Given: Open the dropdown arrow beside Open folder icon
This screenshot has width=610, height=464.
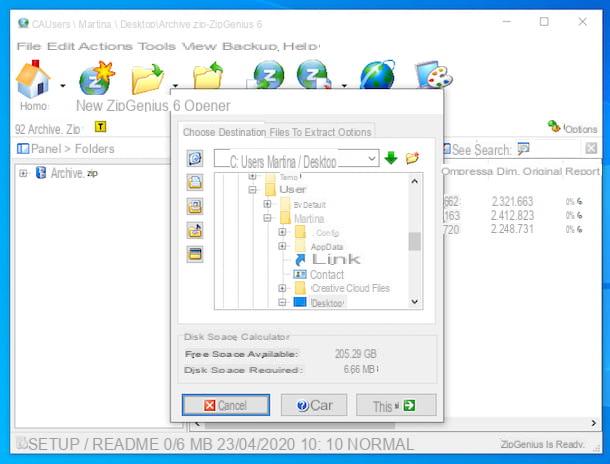Looking at the screenshot, I should point(175,85).
